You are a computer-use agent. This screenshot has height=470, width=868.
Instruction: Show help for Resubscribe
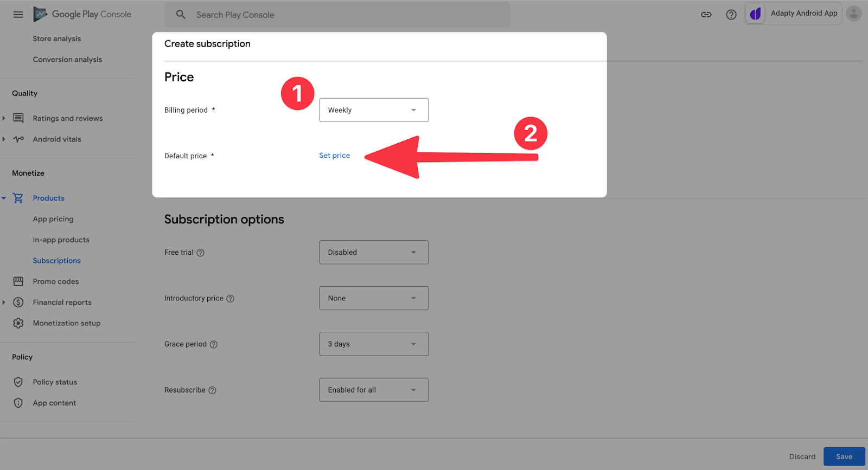212,390
